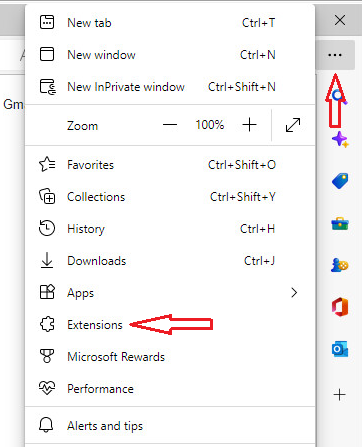
Task: Increase zoom with the plus button
Action: [x=249, y=125]
